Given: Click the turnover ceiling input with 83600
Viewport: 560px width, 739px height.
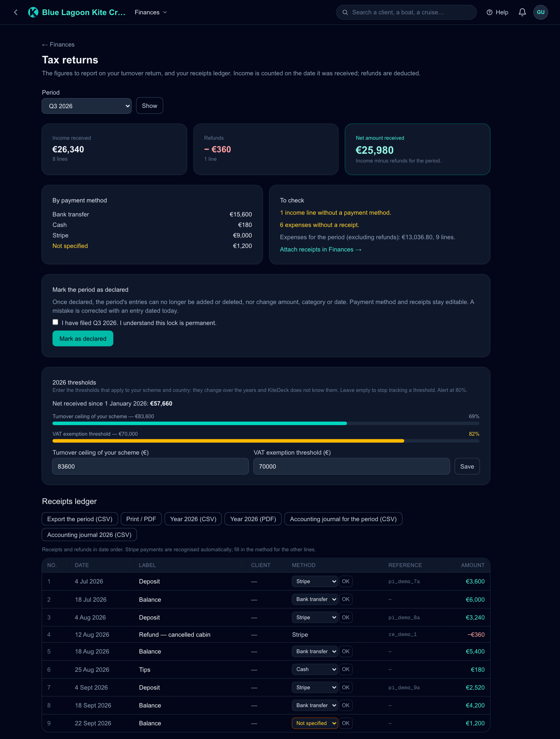Looking at the screenshot, I should (150, 467).
